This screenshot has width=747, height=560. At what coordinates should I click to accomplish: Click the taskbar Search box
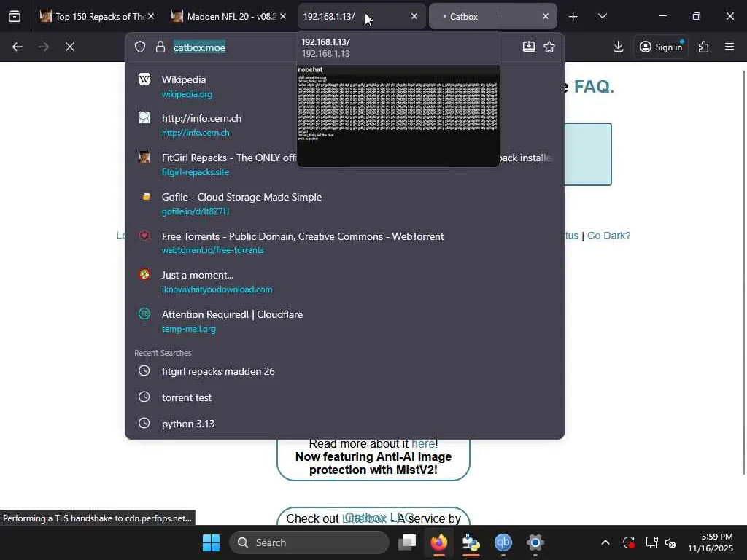point(309,542)
